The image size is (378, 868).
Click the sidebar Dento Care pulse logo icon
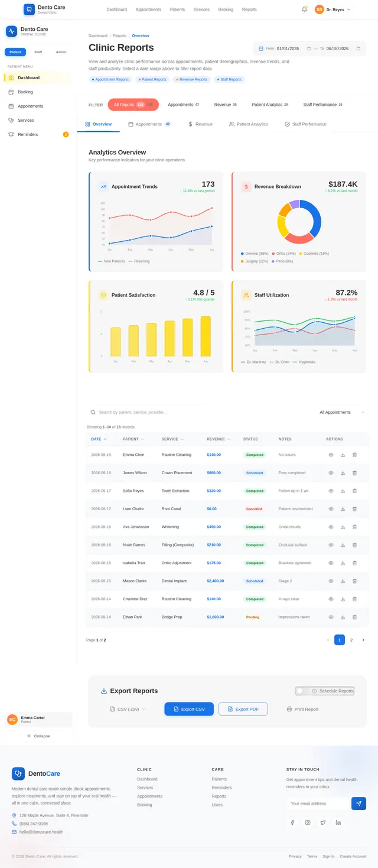point(11,31)
